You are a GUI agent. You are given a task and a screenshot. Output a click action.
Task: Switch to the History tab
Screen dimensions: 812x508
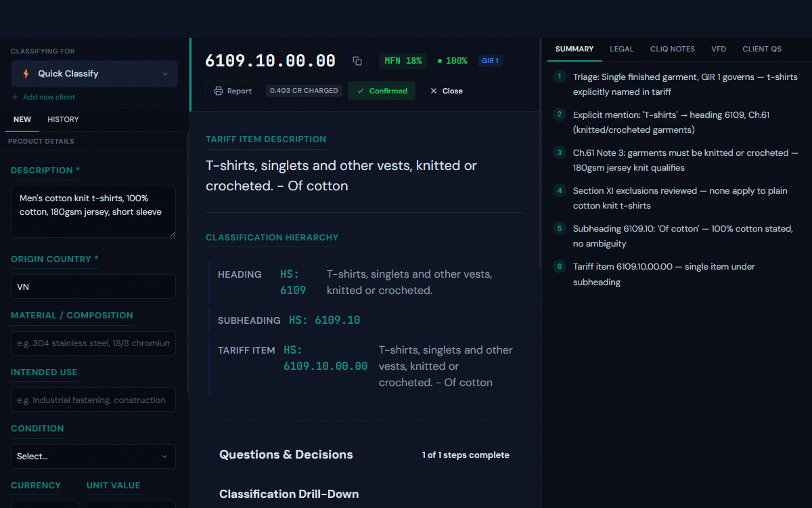pyautogui.click(x=63, y=119)
